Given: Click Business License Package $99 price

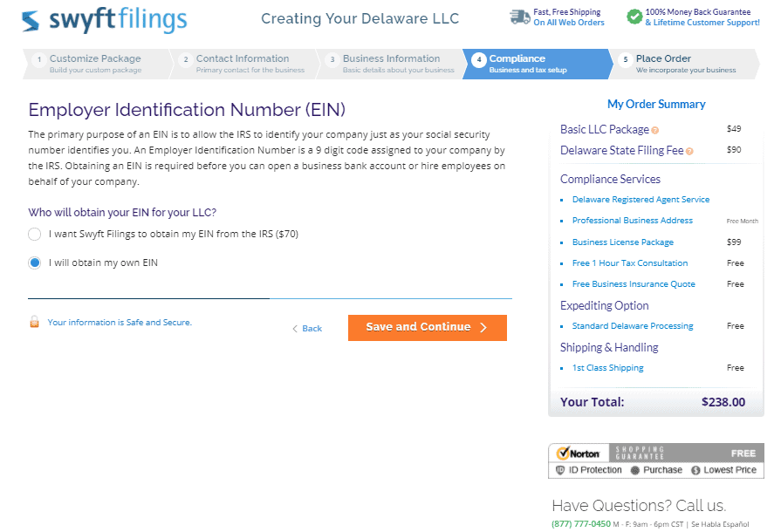Looking at the screenshot, I should point(734,242).
